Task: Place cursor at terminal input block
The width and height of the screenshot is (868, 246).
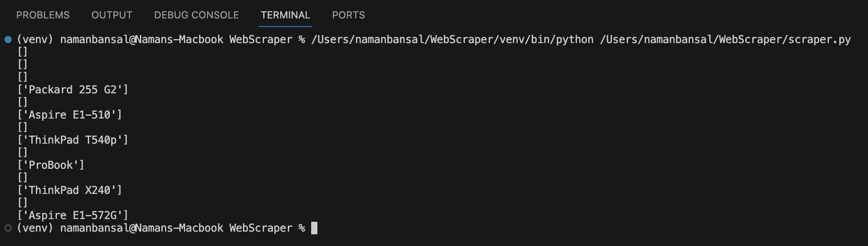Action: [314, 228]
